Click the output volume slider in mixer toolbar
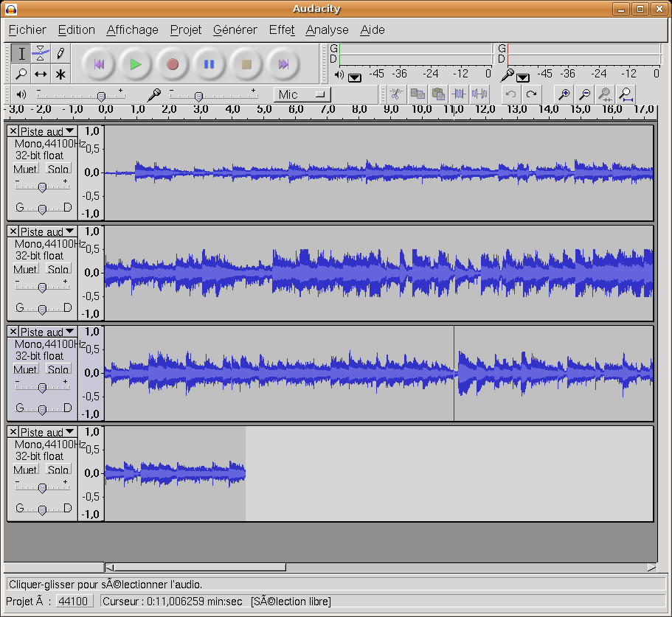 coord(80,94)
